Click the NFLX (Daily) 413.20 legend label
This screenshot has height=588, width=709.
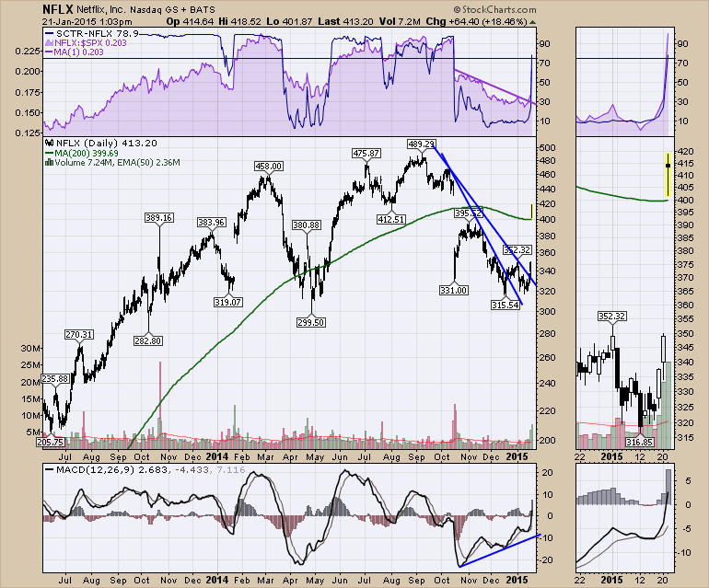click(101, 144)
